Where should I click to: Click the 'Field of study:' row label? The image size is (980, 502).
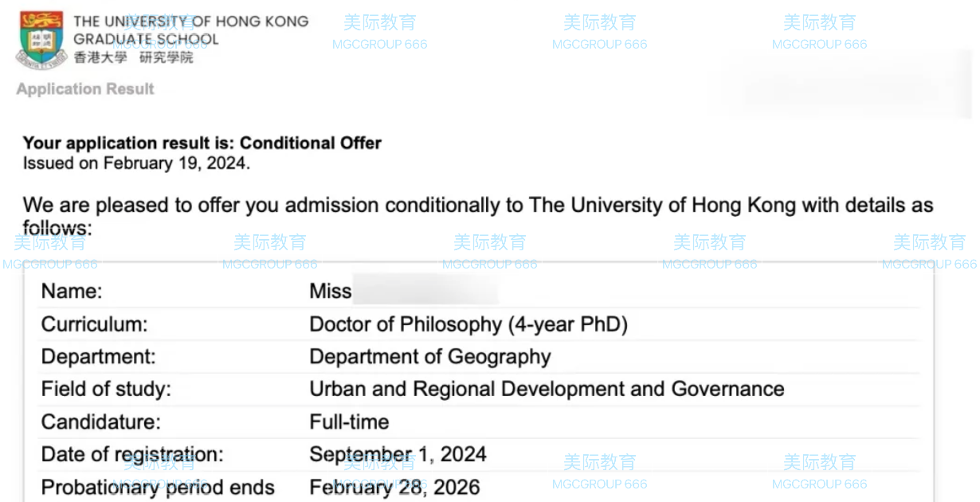[106, 390]
